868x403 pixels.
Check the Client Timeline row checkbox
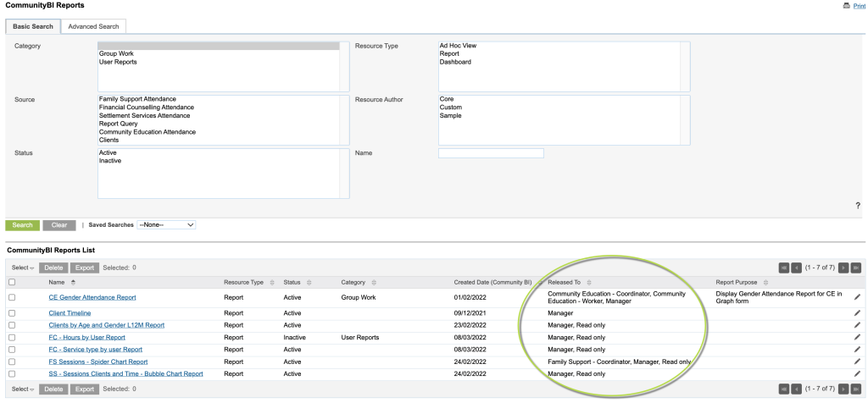(x=12, y=313)
